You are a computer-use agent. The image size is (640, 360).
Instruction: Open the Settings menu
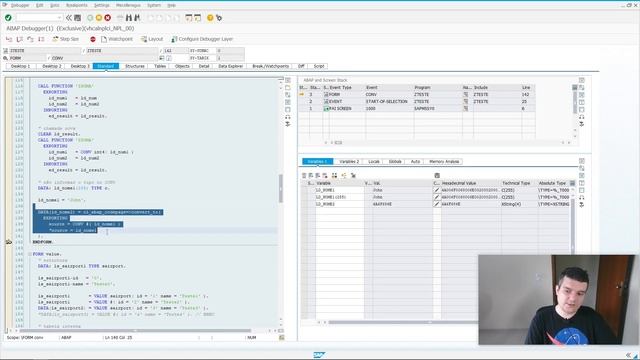(102, 5)
